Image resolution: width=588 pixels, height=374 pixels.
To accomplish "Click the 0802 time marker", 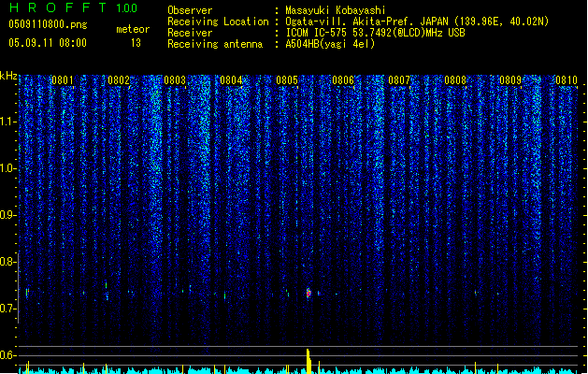I will tap(119, 80).
